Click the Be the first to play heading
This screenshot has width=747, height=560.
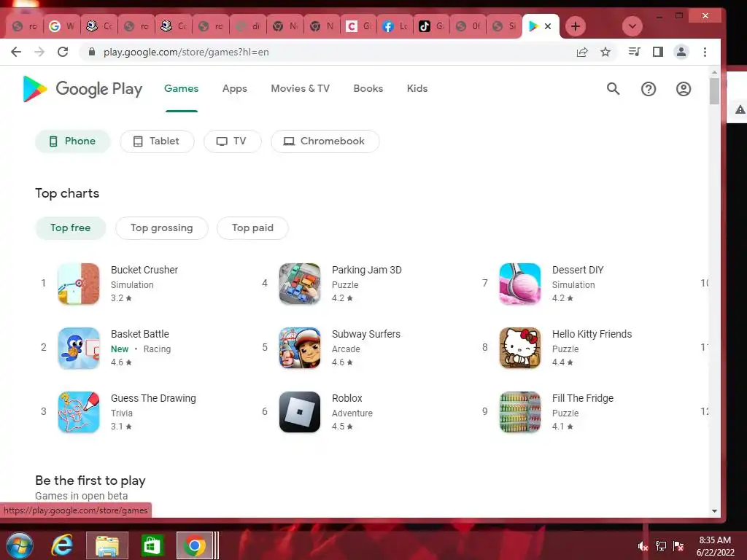pyautogui.click(x=90, y=481)
